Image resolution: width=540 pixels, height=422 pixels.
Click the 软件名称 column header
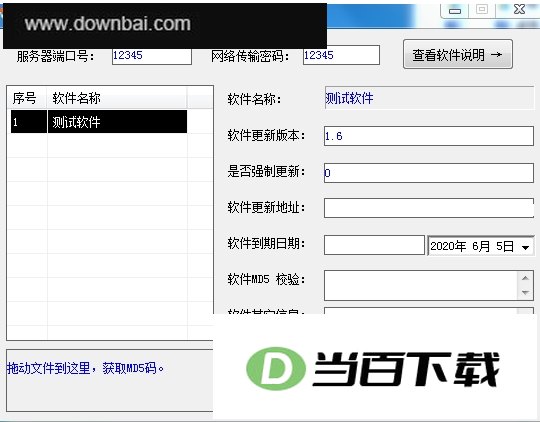[x=117, y=98]
